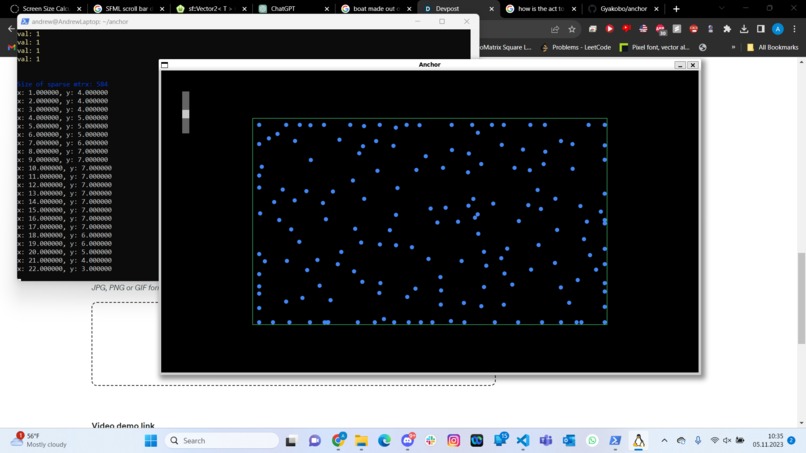Open the clock showing 10:35
The image size is (806, 453).
click(768, 440)
